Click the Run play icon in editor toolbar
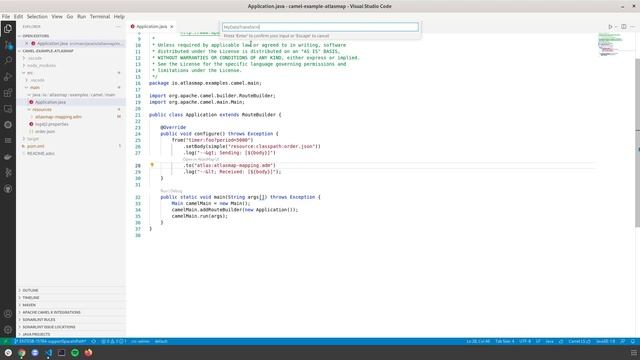The width and height of the screenshot is (640, 360). tap(610, 27)
